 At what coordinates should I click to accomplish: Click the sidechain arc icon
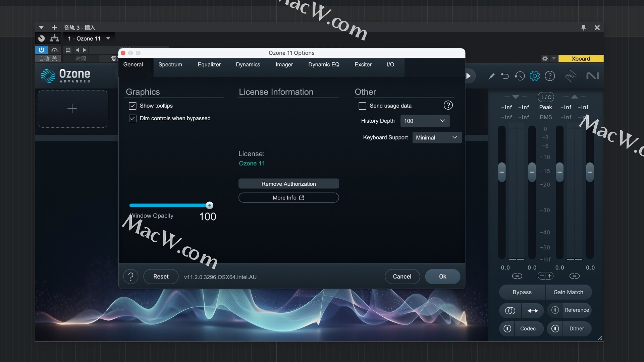54,50
